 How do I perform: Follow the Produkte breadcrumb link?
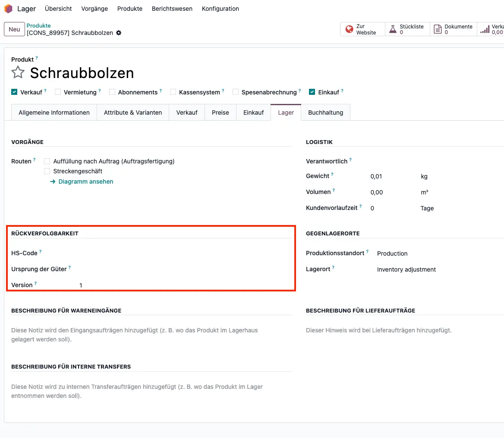click(38, 25)
